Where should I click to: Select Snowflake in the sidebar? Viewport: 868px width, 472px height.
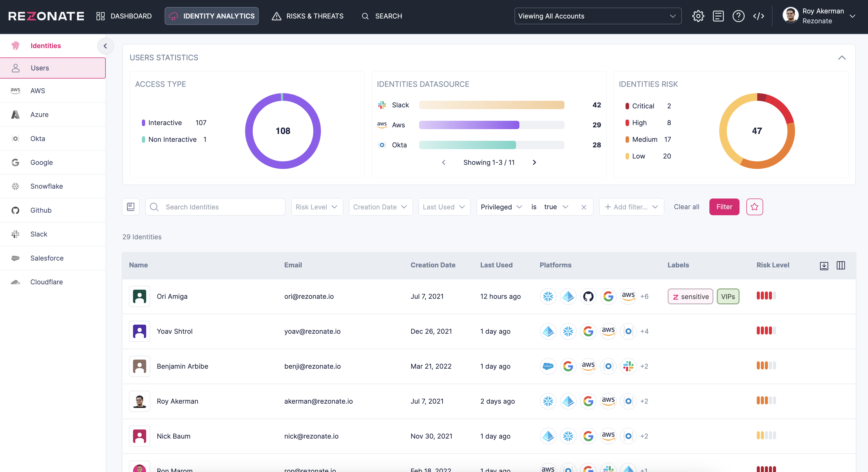(47, 186)
